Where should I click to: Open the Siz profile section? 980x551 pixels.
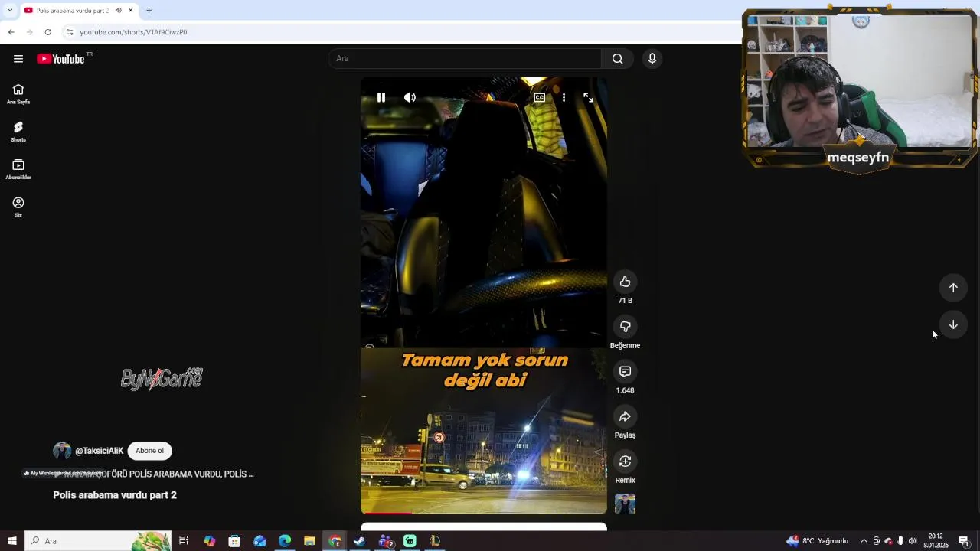point(18,207)
